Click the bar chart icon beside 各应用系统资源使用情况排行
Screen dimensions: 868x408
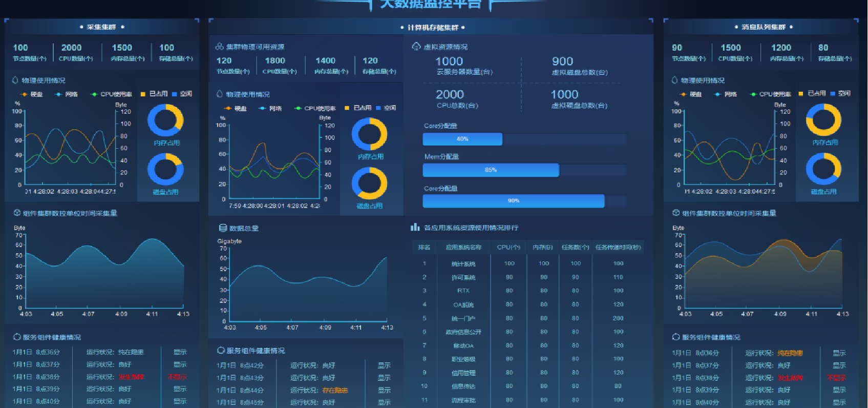tap(415, 227)
